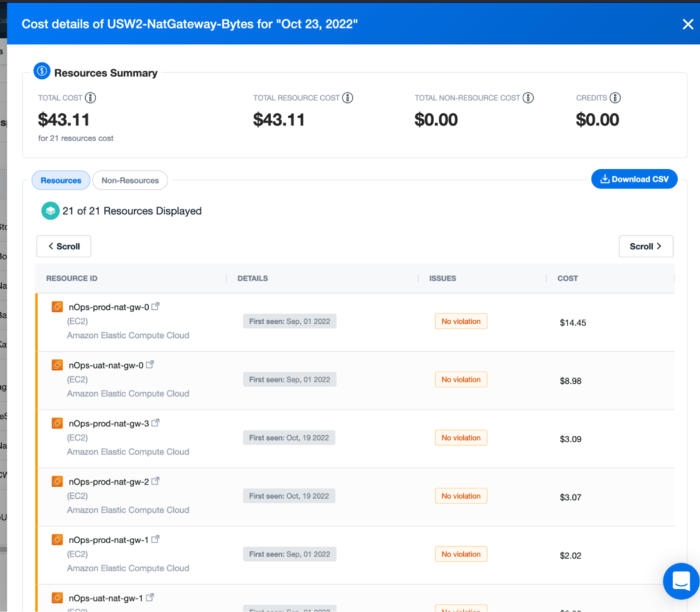Open external link icon for nOps-prod-nat-gw-3
The image size is (700, 612).
[155, 423]
